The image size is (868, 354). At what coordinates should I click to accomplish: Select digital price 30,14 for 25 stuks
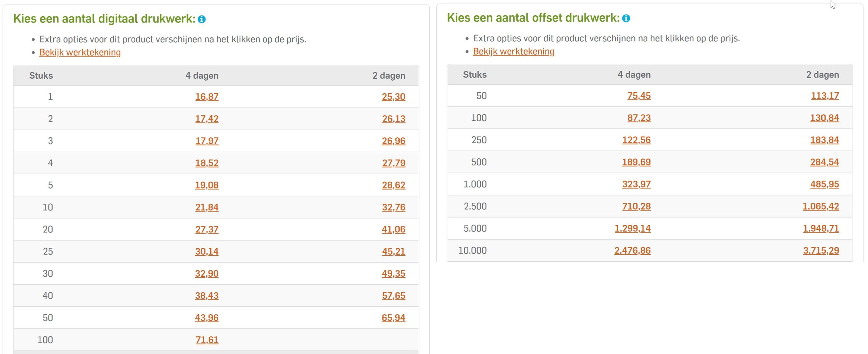click(x=207, y=251)
